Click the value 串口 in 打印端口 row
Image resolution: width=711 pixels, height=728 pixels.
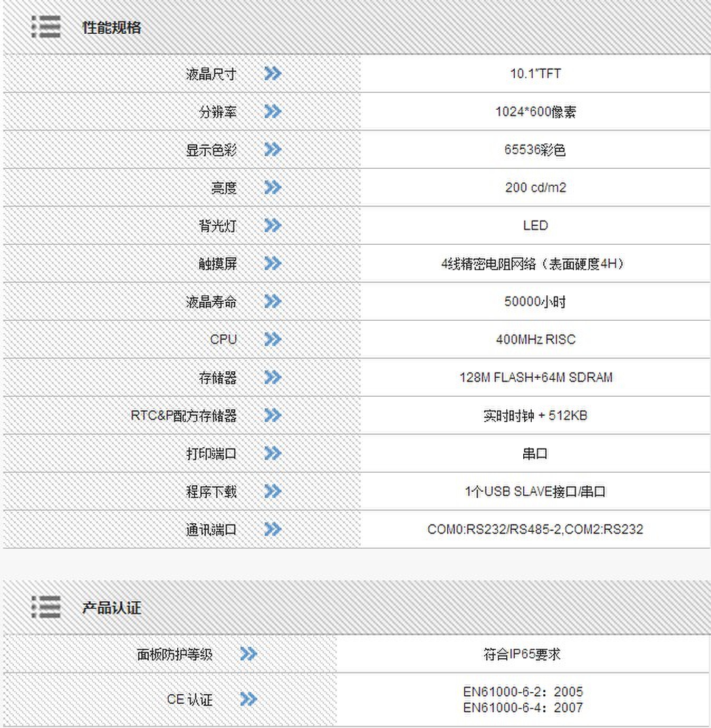point(535,454)
